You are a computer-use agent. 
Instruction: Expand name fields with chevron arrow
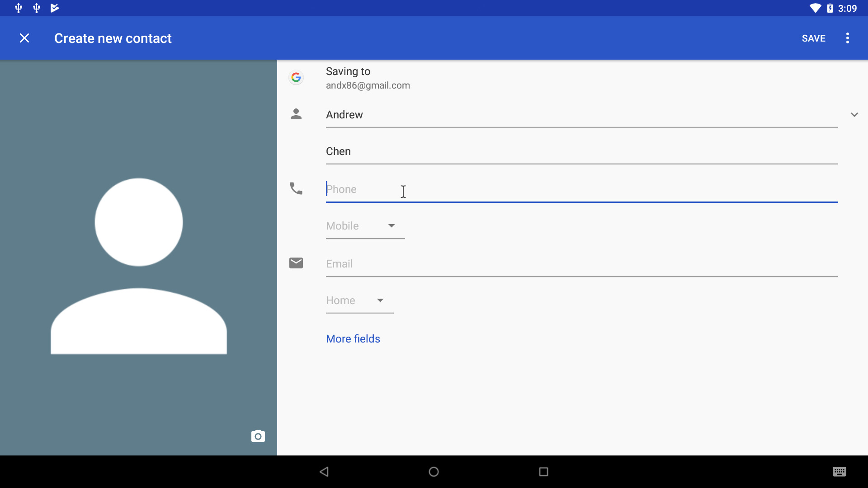854,115
